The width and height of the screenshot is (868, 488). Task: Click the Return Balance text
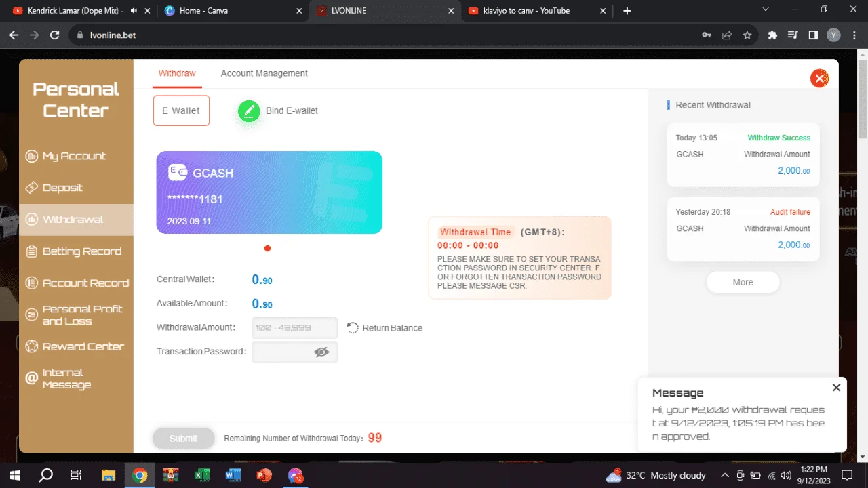(392, 328)
